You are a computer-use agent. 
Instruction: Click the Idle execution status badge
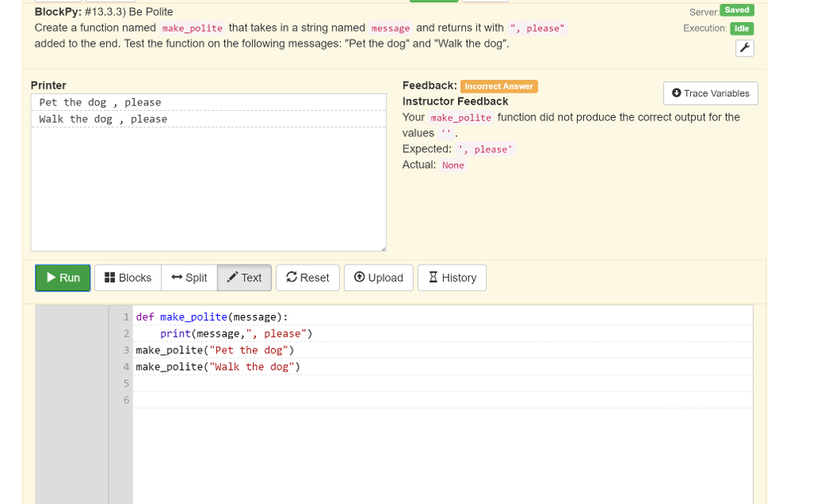(742, 28)
